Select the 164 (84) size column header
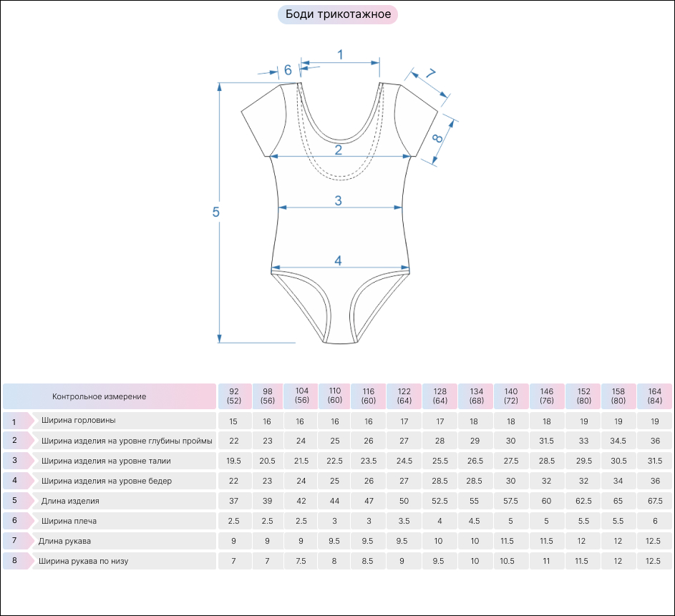 [x=654, y=396]
